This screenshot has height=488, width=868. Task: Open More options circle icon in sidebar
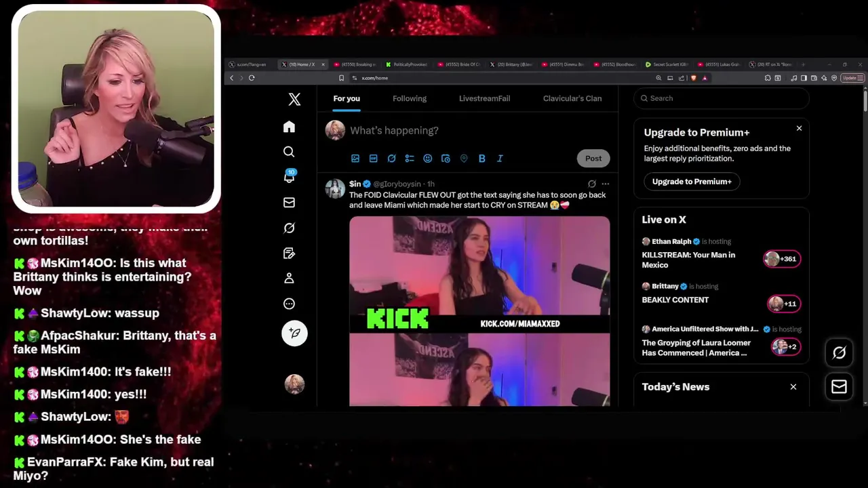coord(289,304)
